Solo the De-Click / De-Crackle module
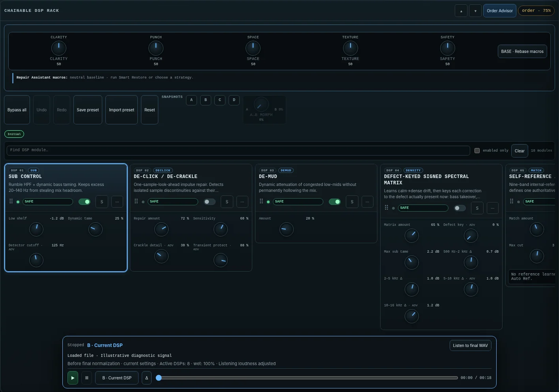 pyautogui.click(x=227, y=202)
